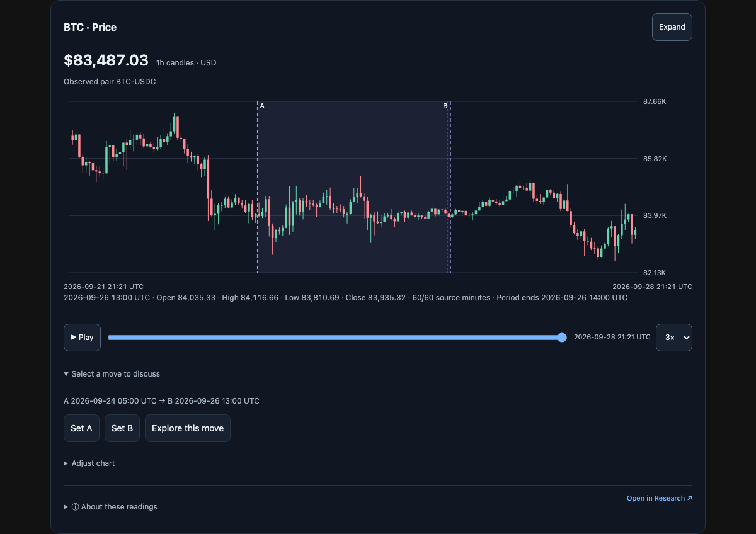
Task: Click the Set A button
Action: (x=81, y=428)
